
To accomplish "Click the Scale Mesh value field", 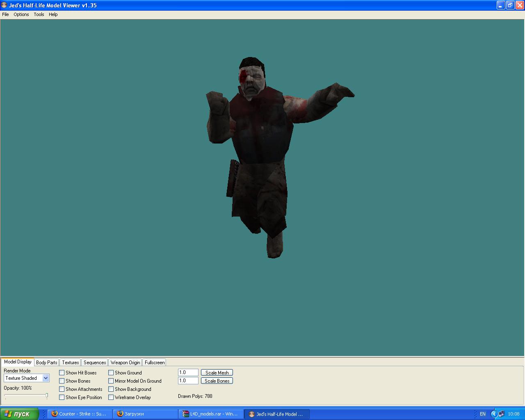I will coord(188,372).
